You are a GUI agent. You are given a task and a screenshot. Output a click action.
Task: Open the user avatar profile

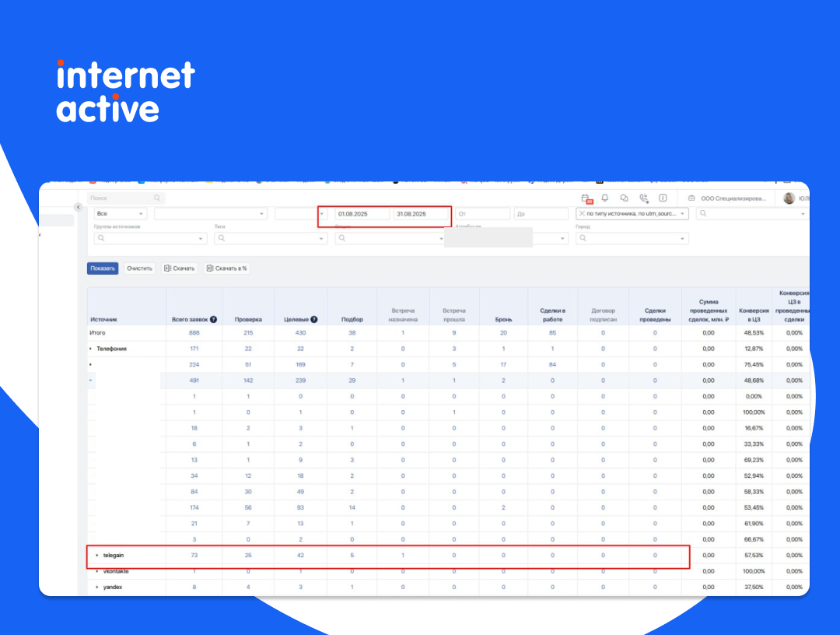[x=789, y=198]
